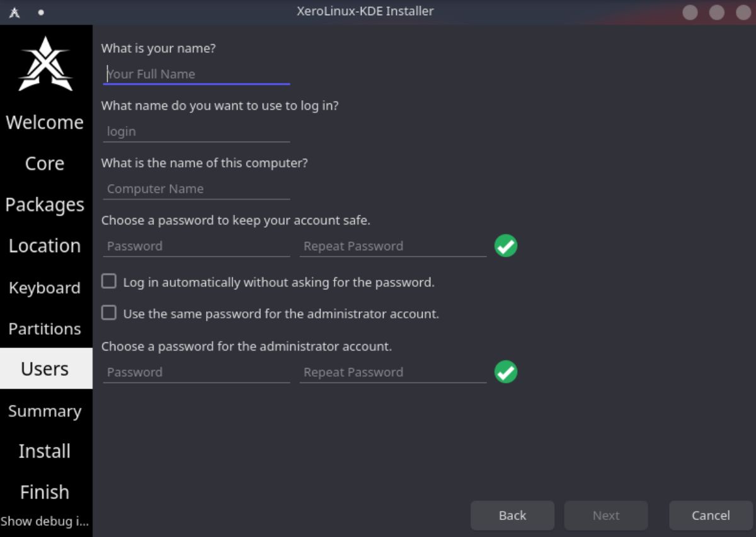Open the Packages step in sidebar
Screen dimensions: 756x537
pos(45,205)
